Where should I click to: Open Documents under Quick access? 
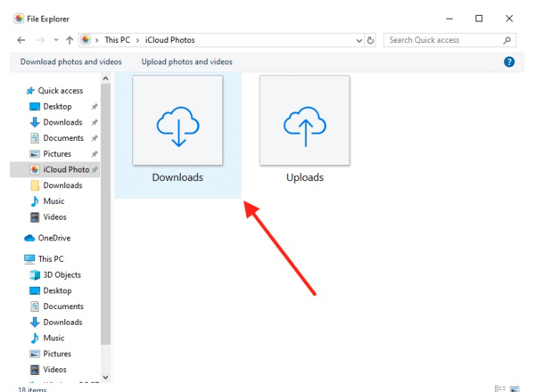click(x=63, y=138)
